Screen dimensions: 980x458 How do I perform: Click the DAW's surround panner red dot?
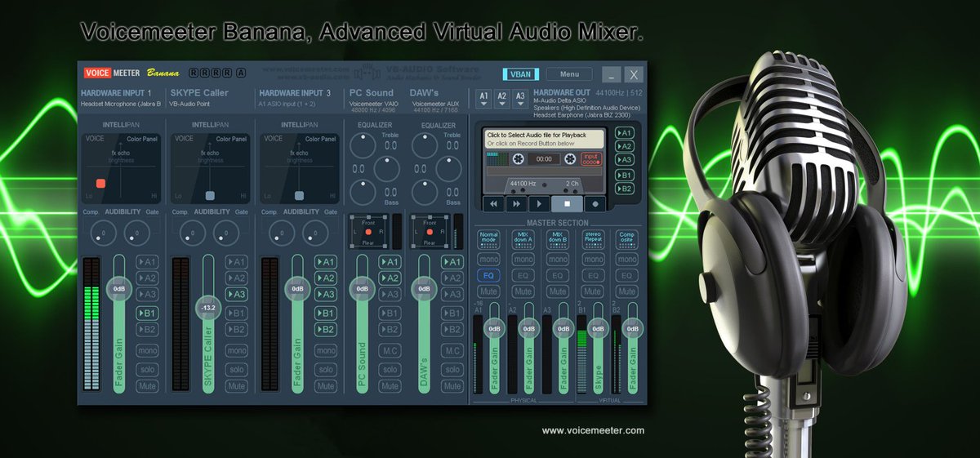coord(430,233)
